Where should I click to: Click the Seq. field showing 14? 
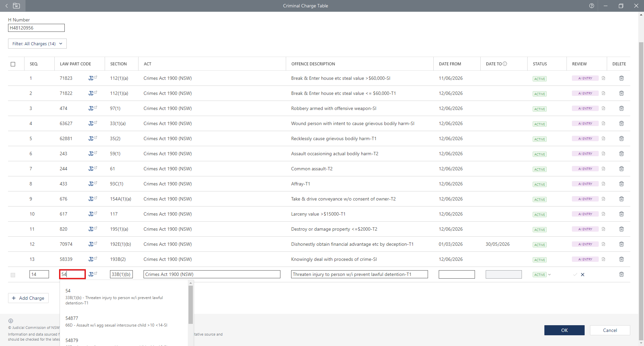pyautogui.click(x=39, y=274)
